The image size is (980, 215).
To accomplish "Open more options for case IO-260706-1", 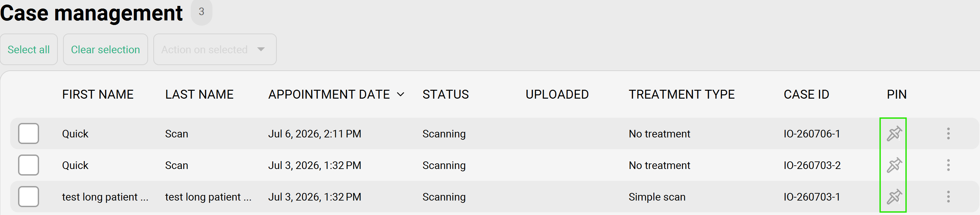I will [x=948, y=133].
